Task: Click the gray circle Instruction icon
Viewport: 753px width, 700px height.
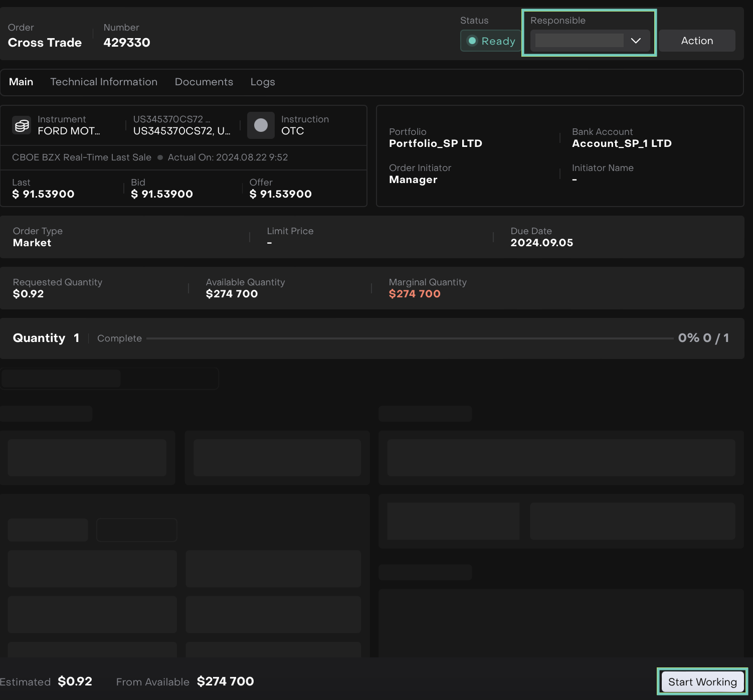Action: click(x=261, y=125)
